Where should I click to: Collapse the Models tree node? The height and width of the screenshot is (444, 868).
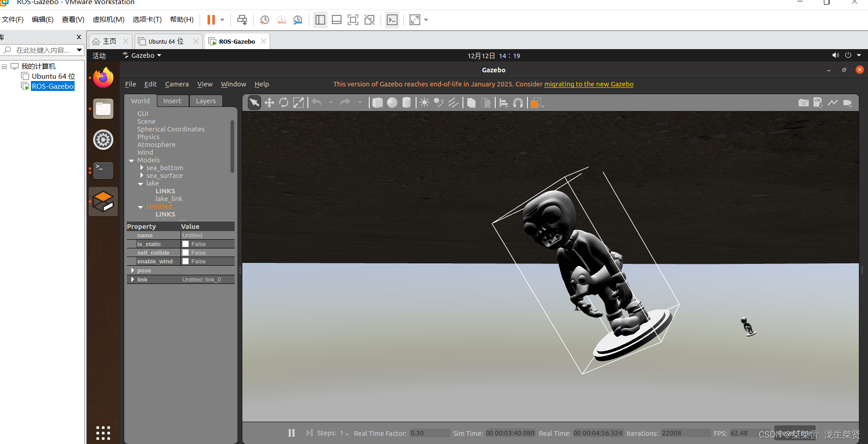131,161
